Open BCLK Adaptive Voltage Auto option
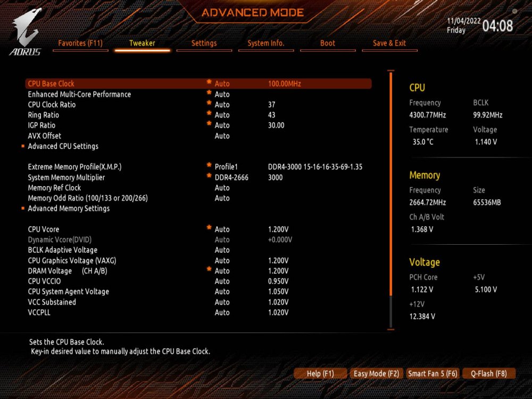Viewport: 532px width, 399px height. tap(222, 250)
